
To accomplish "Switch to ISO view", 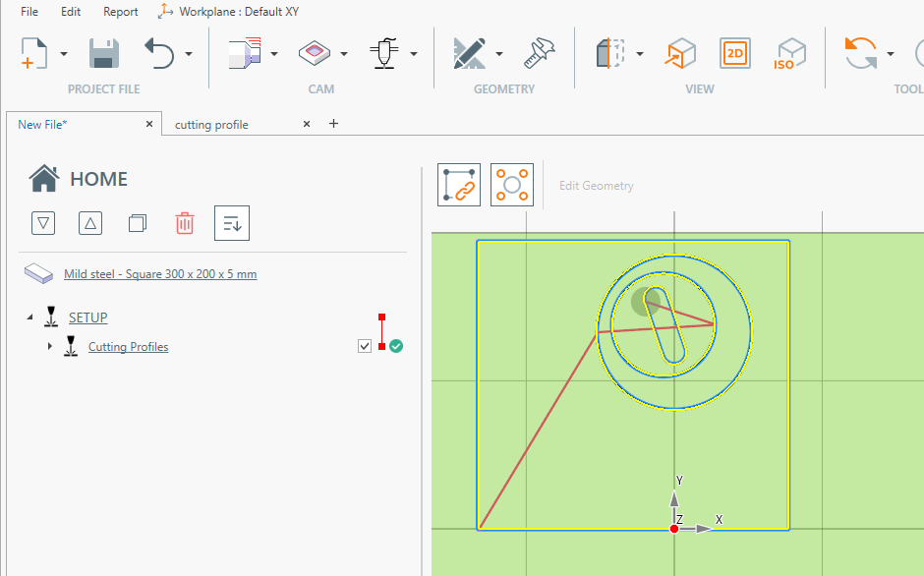I will [789, 53].
